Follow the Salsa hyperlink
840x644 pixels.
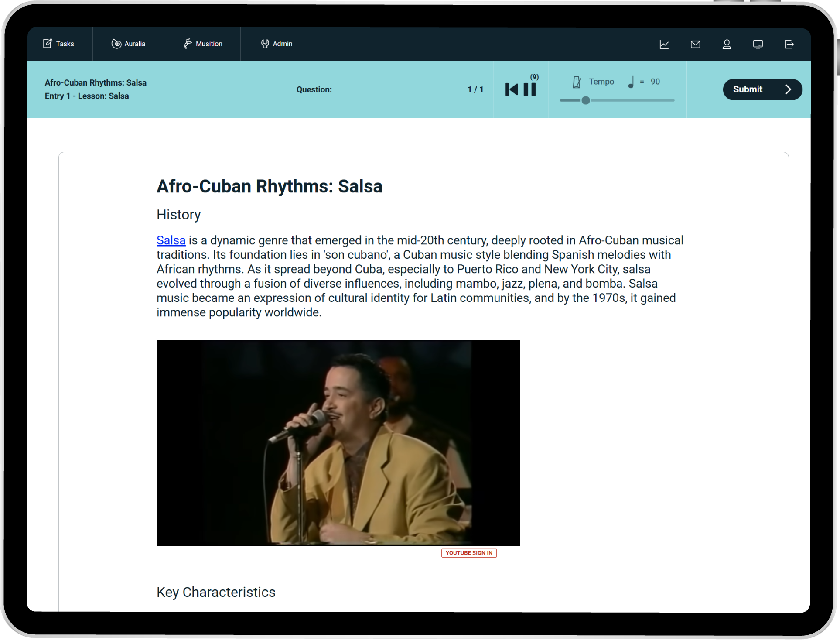[x=171, y=240]
